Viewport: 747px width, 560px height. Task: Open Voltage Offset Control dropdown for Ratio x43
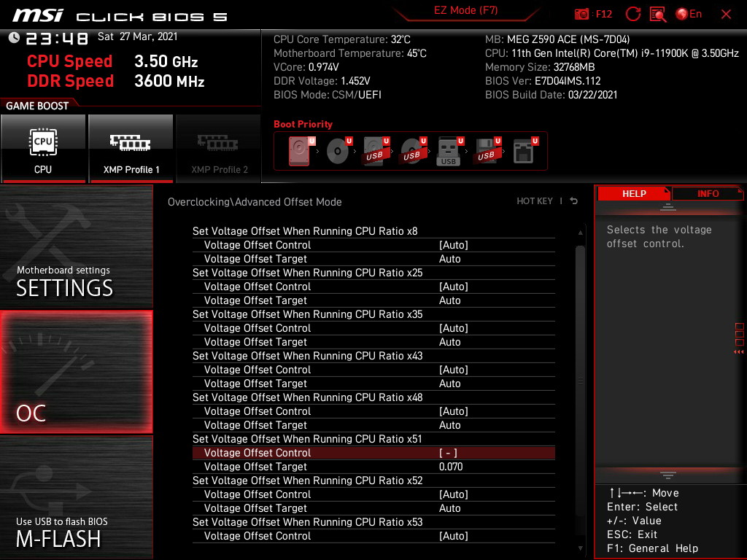(x=373, y=370)
